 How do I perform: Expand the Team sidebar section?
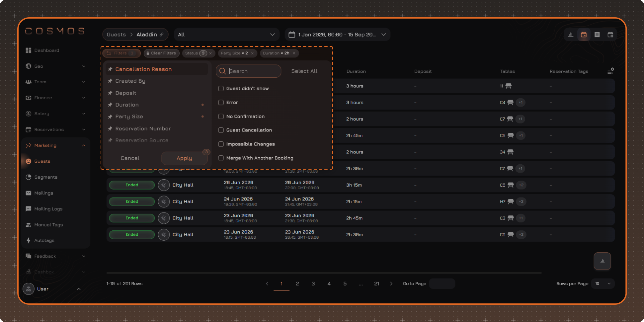[84, 82]
